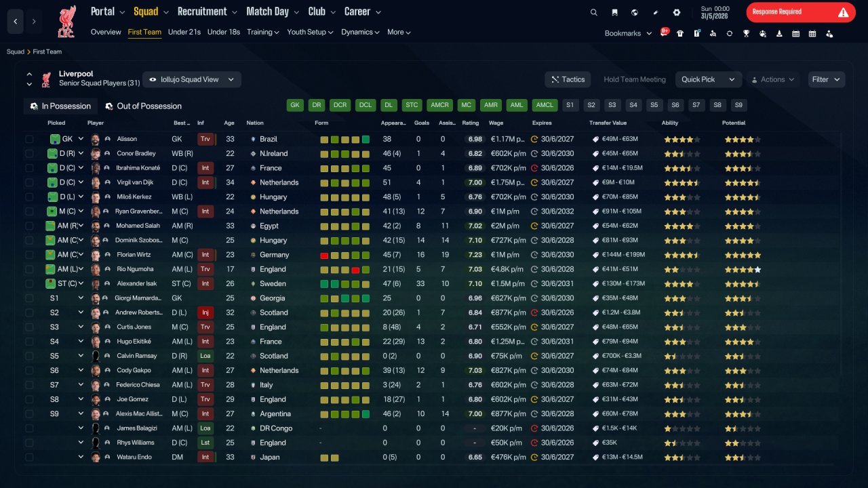
Task: Click the small Liverpool crest beside Senior Squad
Action: 46,79
